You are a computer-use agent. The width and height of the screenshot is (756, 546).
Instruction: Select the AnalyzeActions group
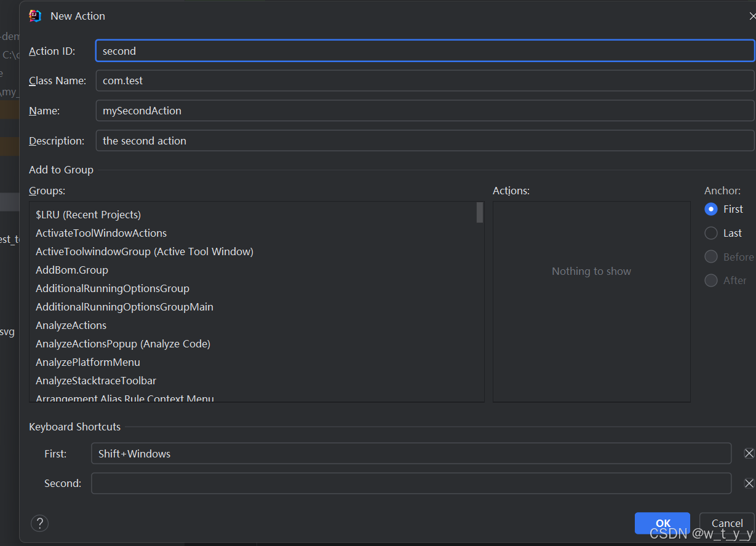click(x=71, y=325)
